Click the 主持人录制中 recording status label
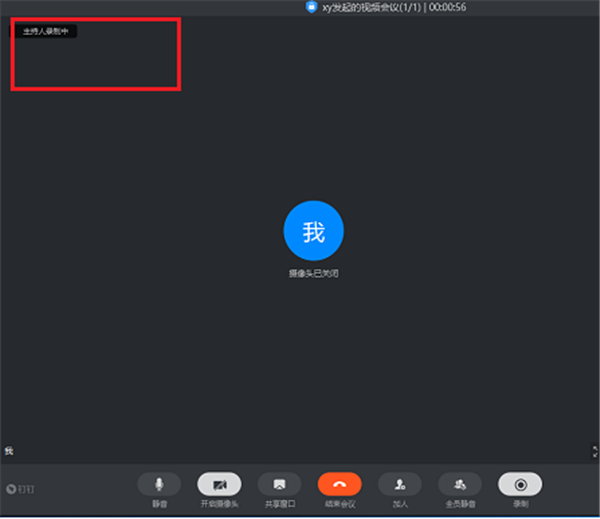This screenshot has width=600, height=519. (x=44, y=31)
